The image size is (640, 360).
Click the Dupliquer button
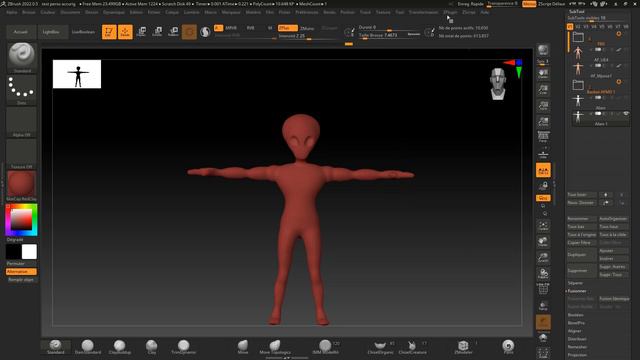(581, 255)
